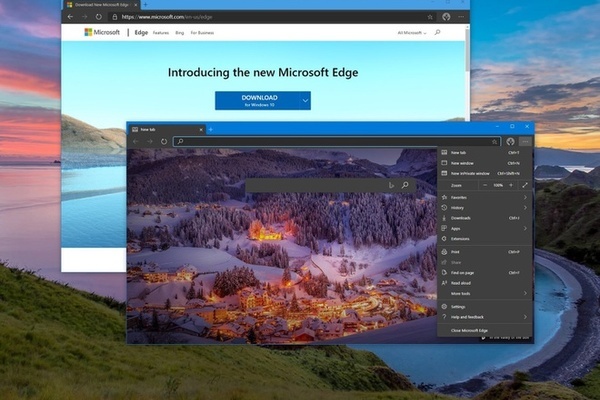The width and height of the screenshot is (600, 400).
Task: Open Downloads from the Edge menu
Action: tap(485, 218)
